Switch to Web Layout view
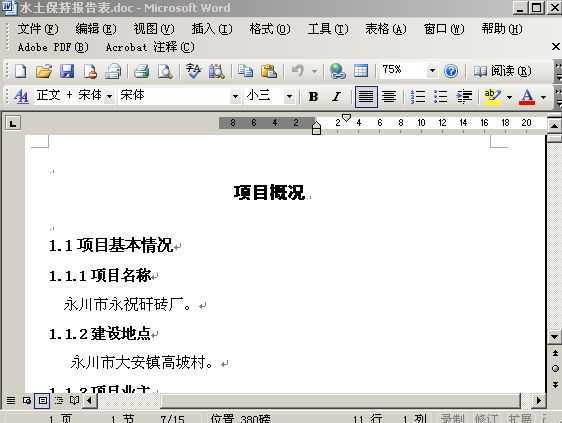The height and width of the screenshot is (423, 562). point(27,400)
